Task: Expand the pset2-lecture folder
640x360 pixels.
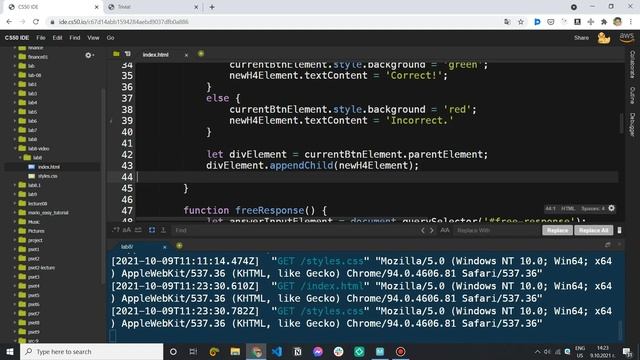Action: coord(15,268)
